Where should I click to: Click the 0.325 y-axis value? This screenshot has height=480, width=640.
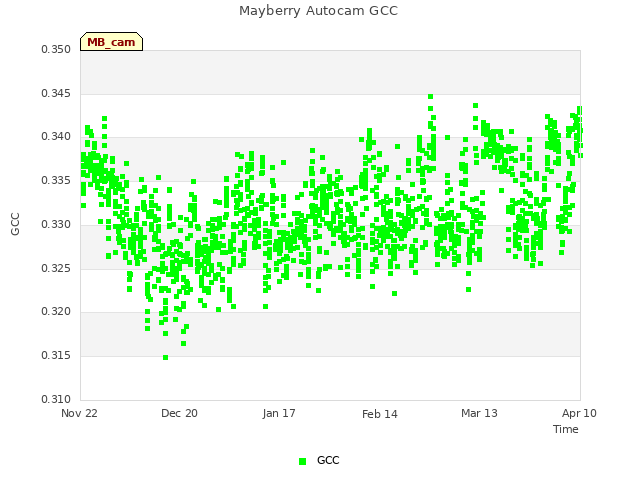pos(56,269)
